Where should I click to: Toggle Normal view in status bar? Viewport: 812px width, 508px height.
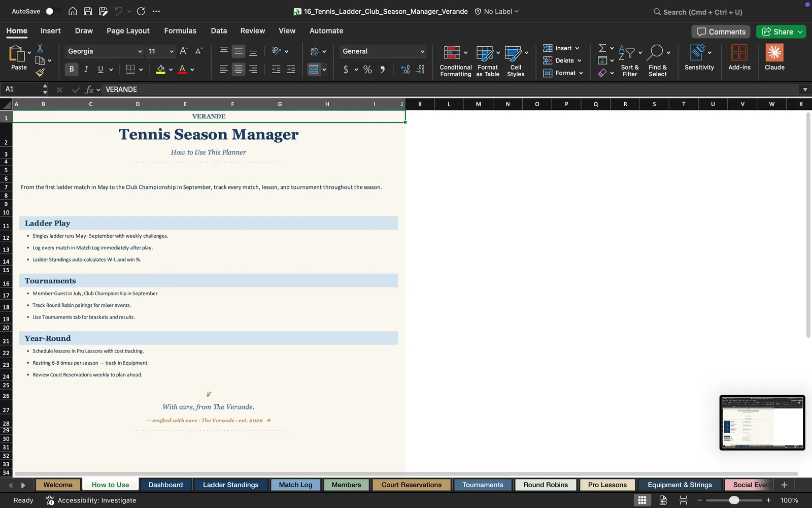tap(642, 500)
